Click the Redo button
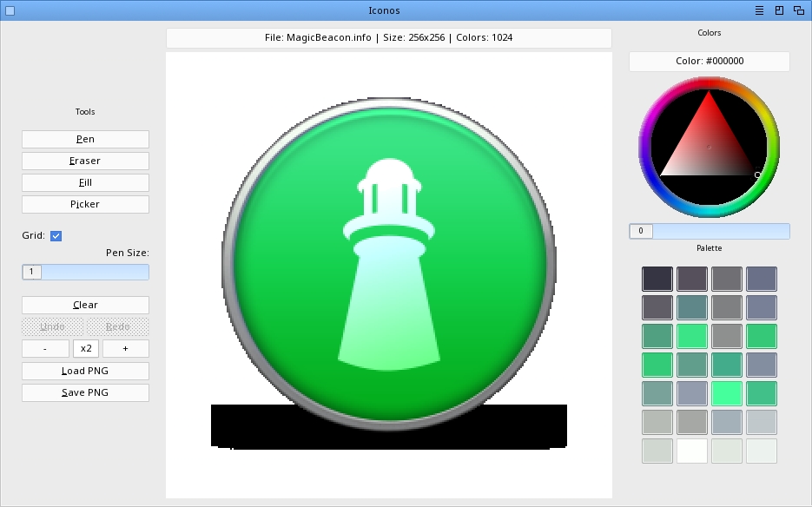The width and height of the screenshot is (812, 507). coord(117,326)
